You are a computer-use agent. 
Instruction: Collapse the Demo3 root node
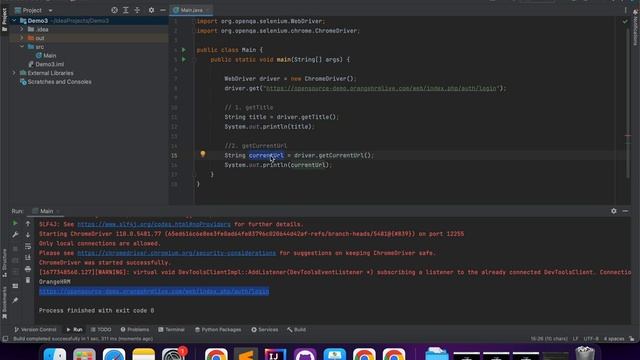14,20
